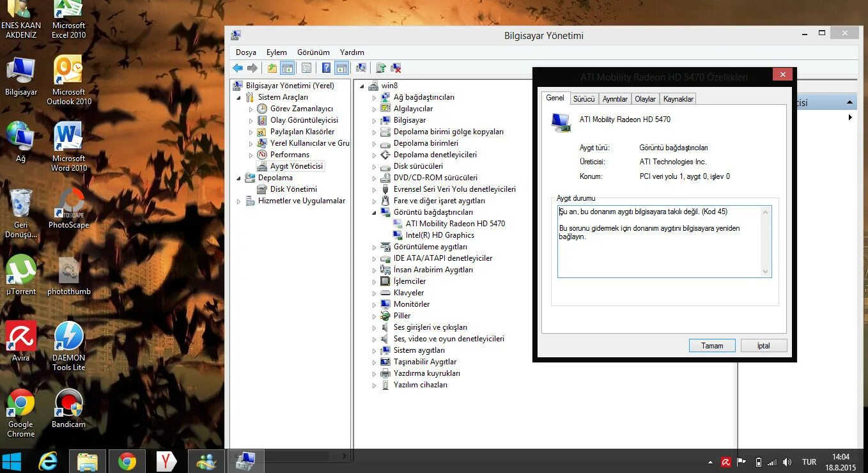Switch to the Olaylar tab
The height and width of the screenshot is (473, 868).
645,99
